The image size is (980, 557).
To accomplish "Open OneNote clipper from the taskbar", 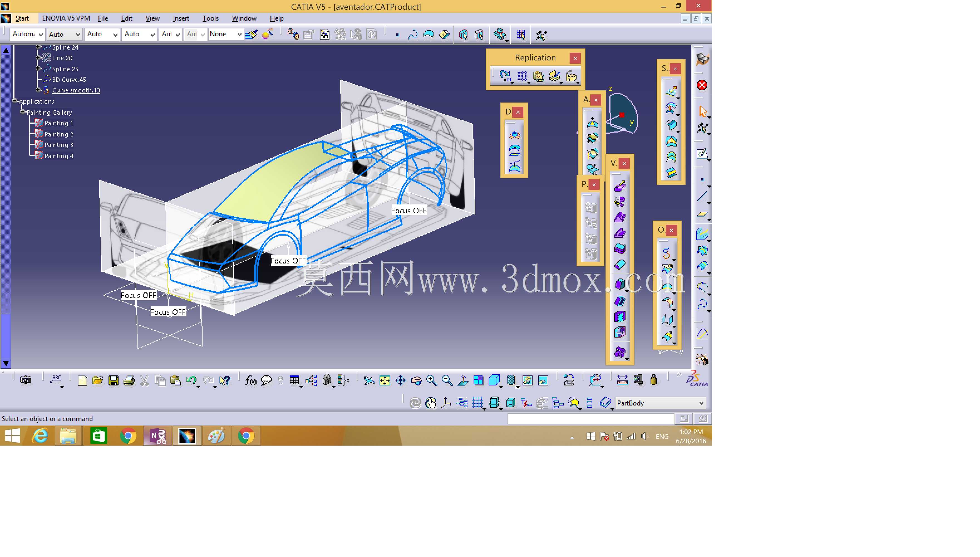I will click(158, 436).
